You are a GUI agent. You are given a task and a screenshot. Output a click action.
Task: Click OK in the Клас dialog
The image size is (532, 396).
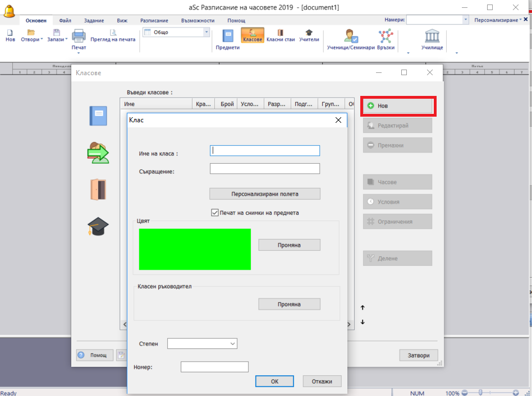(x=274, y=381)
